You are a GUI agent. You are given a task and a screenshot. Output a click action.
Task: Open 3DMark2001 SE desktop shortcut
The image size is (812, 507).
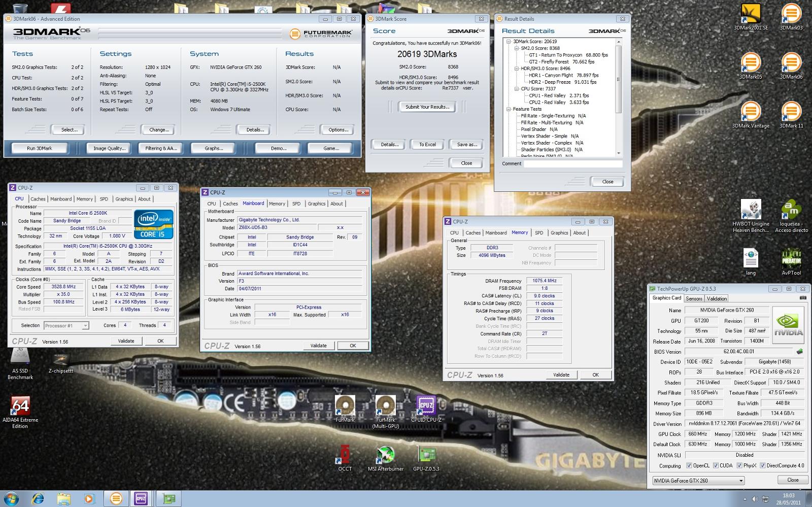(751, 17)
